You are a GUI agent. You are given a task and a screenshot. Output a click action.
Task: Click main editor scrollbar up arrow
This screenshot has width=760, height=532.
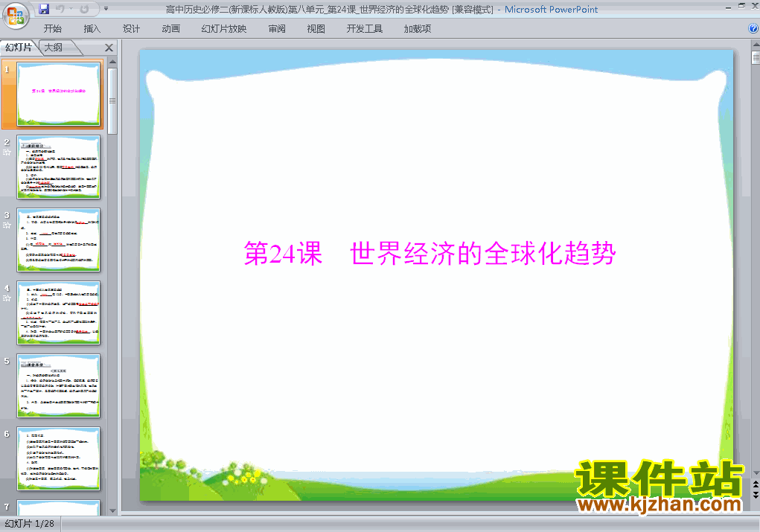pyautogui.click(x=756, y=45)
